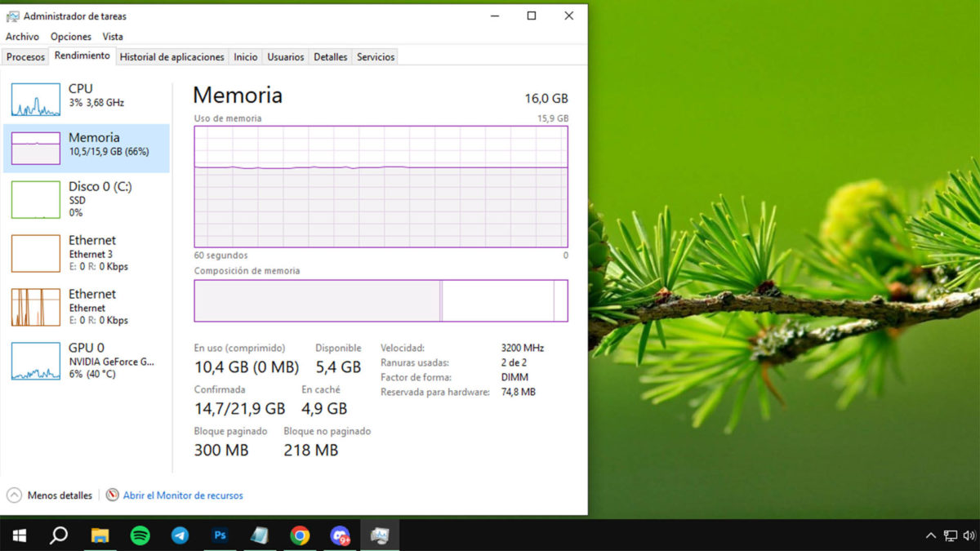Collapse view with Menos detalles chevron
This screenshot has height=551, width=980.
point(14,495)
